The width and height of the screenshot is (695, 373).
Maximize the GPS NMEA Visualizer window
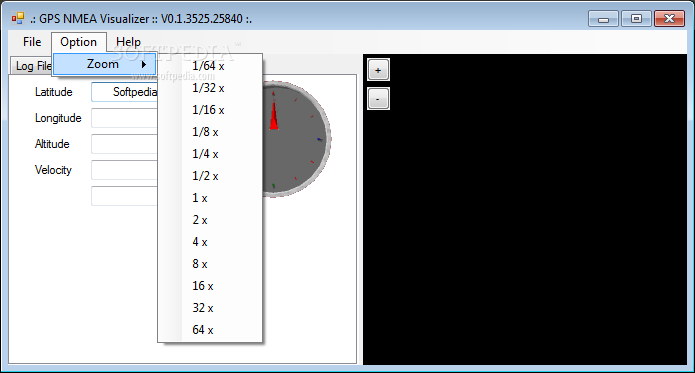click(x=636, y=19)
